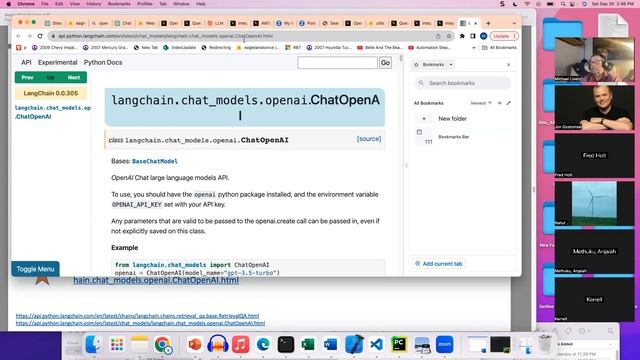
Task: Switch bookmarks view mode icon
Action: coord(500,103)
